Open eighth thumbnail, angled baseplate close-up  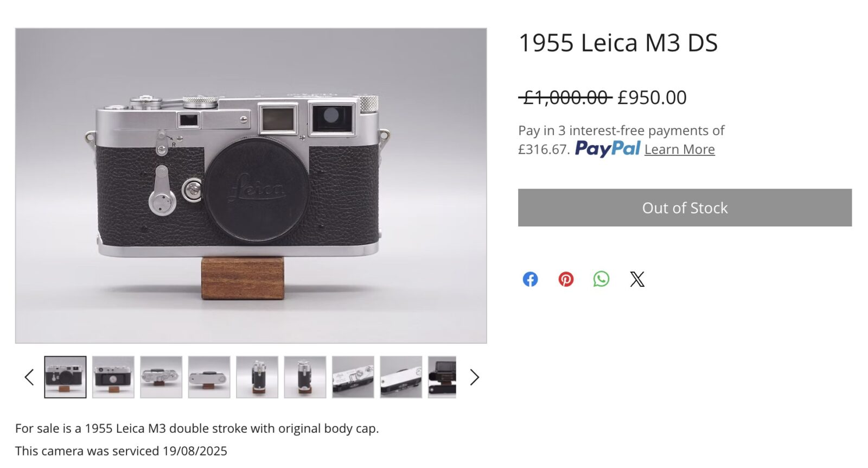click(x=401, y=377)
